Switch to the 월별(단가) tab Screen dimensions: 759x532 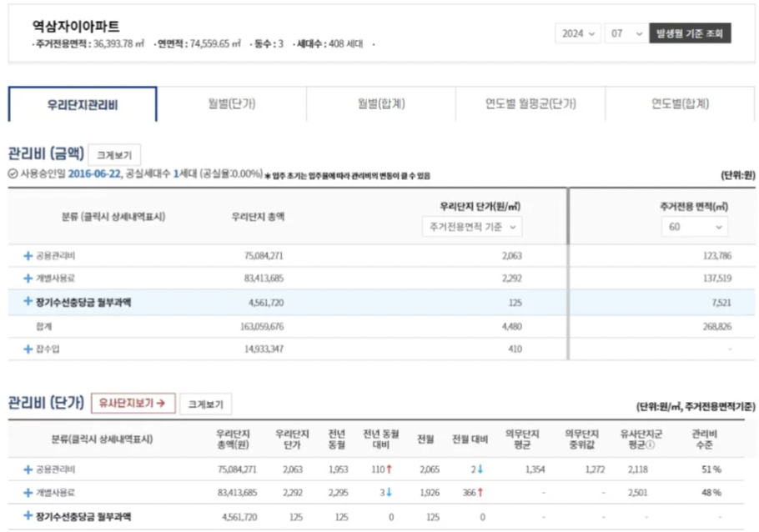[x=231, y=104]
